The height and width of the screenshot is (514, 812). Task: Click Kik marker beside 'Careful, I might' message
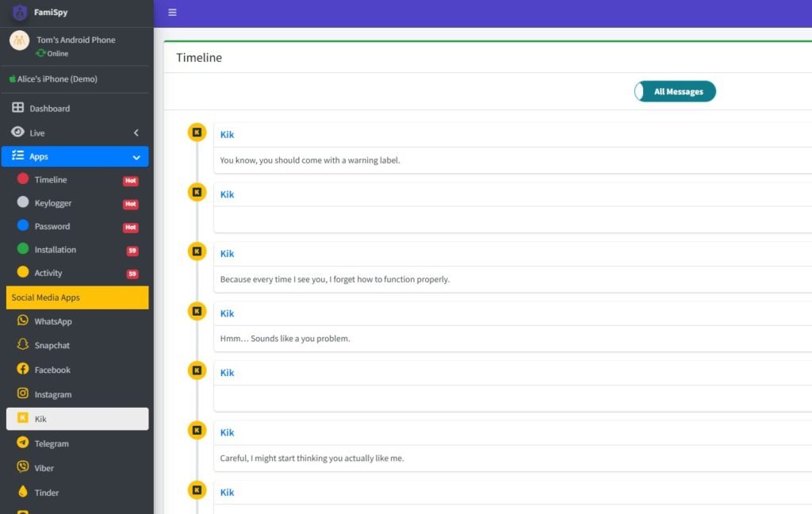tap(197, 431)
